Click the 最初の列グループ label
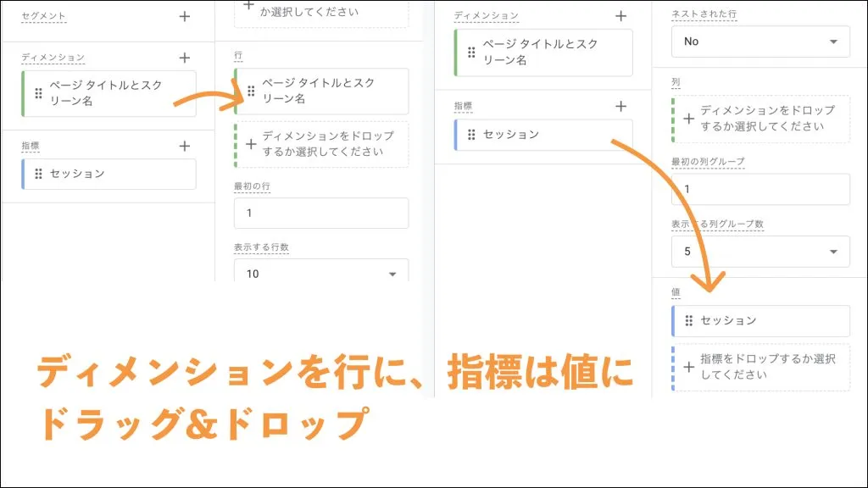 [x=708, y=162]
